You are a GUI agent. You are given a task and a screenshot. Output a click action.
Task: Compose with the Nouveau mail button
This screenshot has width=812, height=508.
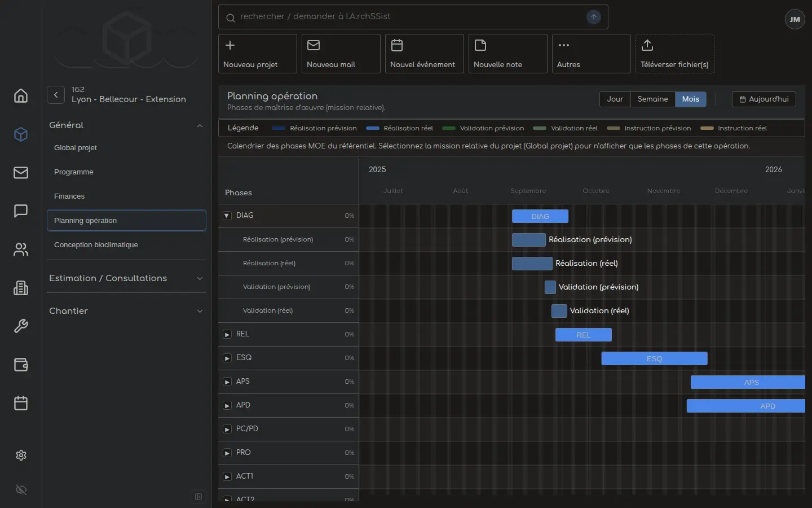(341, 54)
